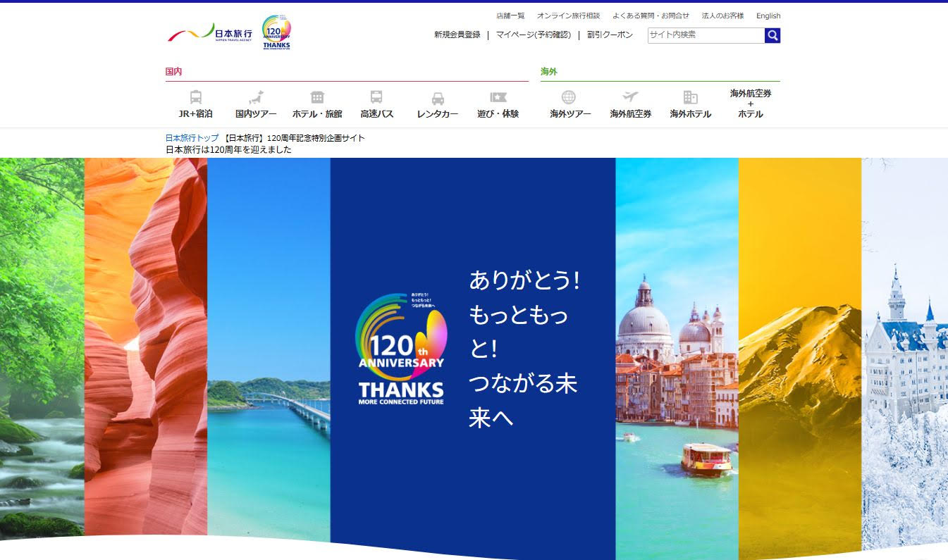The image size is (948, 560).
Task: Open the レンタカー menu item
Action: [x=438, y=114]
